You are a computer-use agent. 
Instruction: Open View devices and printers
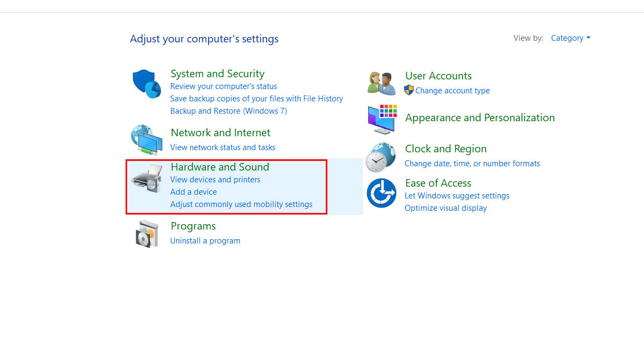pos(215,180)
